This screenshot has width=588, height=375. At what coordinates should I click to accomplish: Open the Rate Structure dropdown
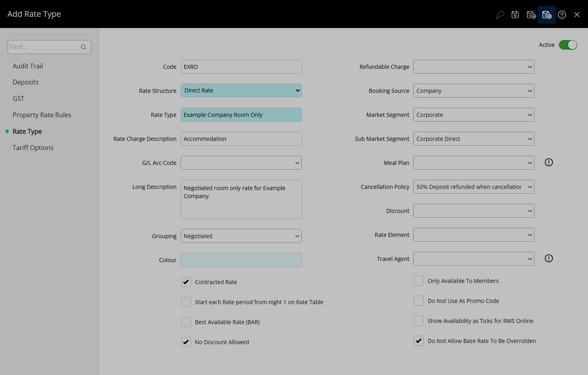[x=241, y=90]
